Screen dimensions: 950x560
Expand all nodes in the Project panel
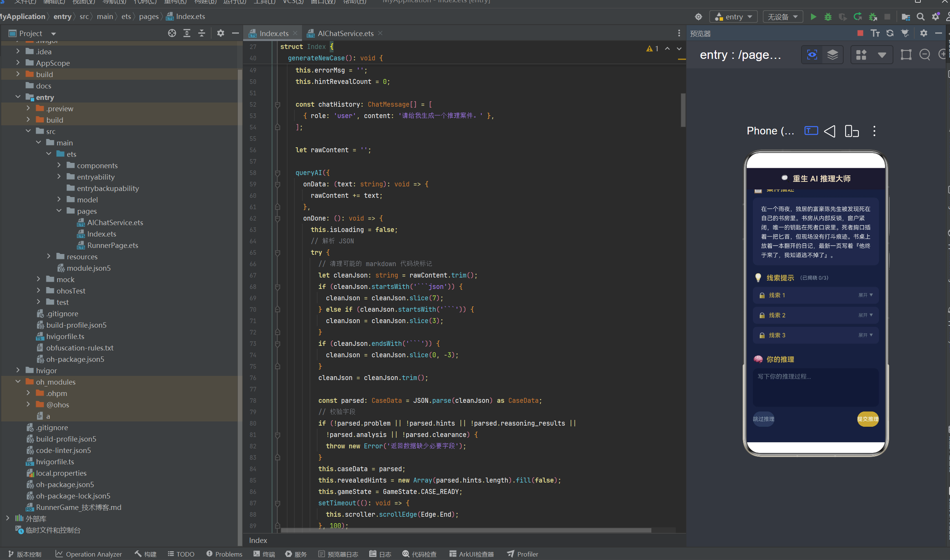[187, 33]
